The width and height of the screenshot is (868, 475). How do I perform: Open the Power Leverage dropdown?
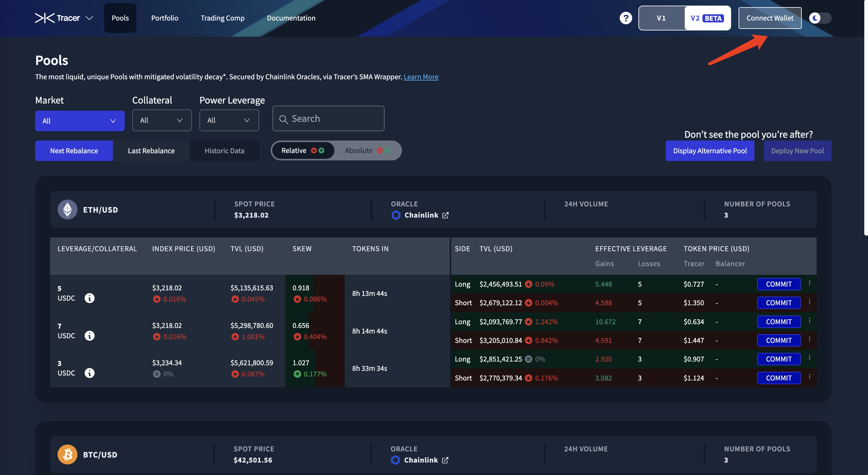pos(229,120)
